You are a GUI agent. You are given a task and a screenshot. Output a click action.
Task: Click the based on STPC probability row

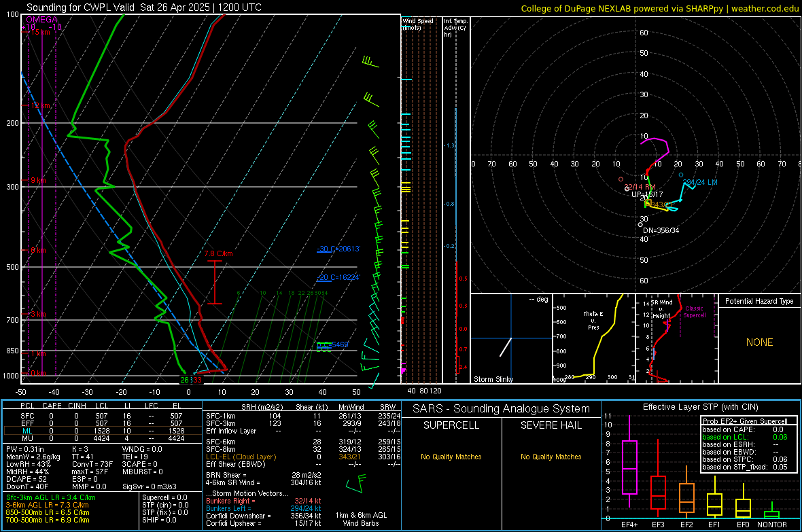point(745,459)
